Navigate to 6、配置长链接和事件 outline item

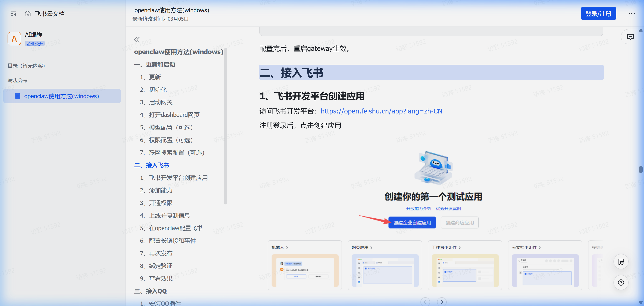168,241
